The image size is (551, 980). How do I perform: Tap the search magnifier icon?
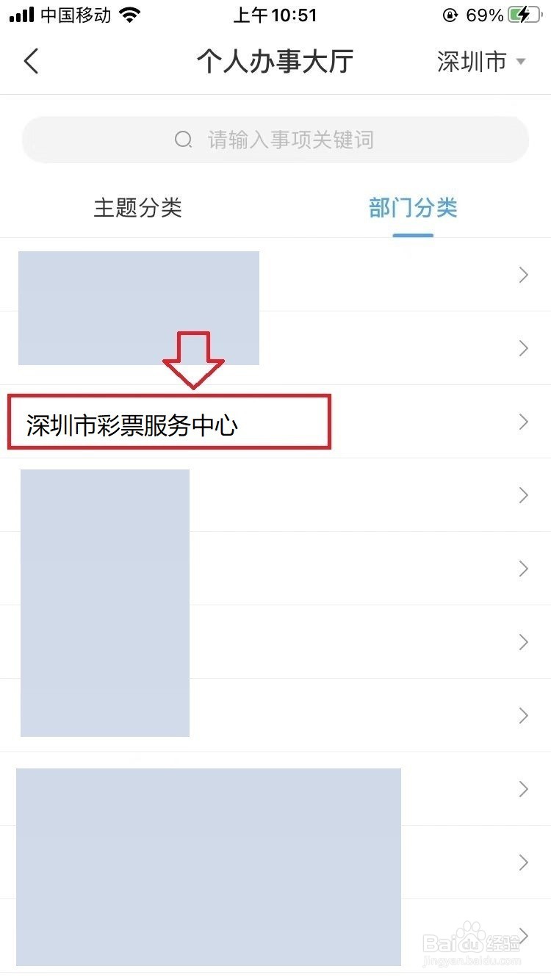(183, 139)
